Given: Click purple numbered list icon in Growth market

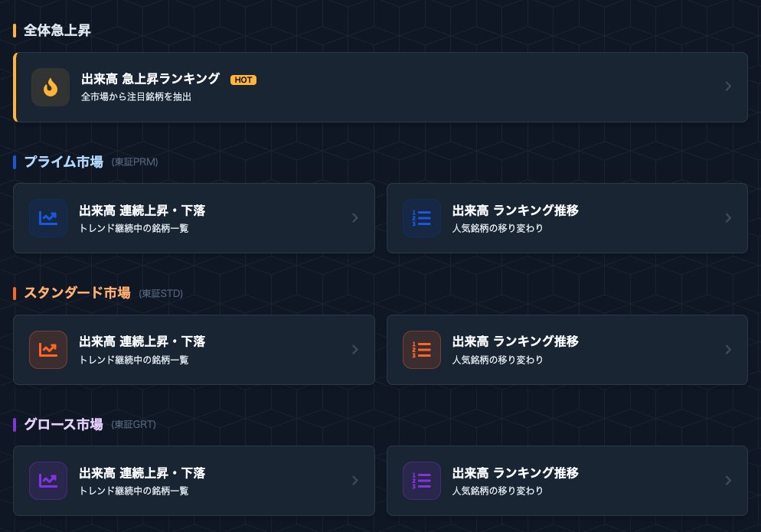Looking at the screenshot, I should [421, 481].
